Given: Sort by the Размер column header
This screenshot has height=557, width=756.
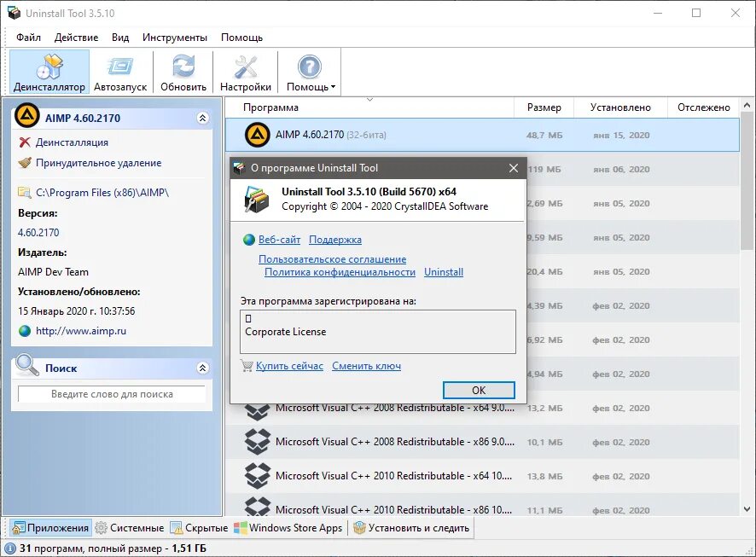Looking at the screenshot, I should [x=544, y=107].
